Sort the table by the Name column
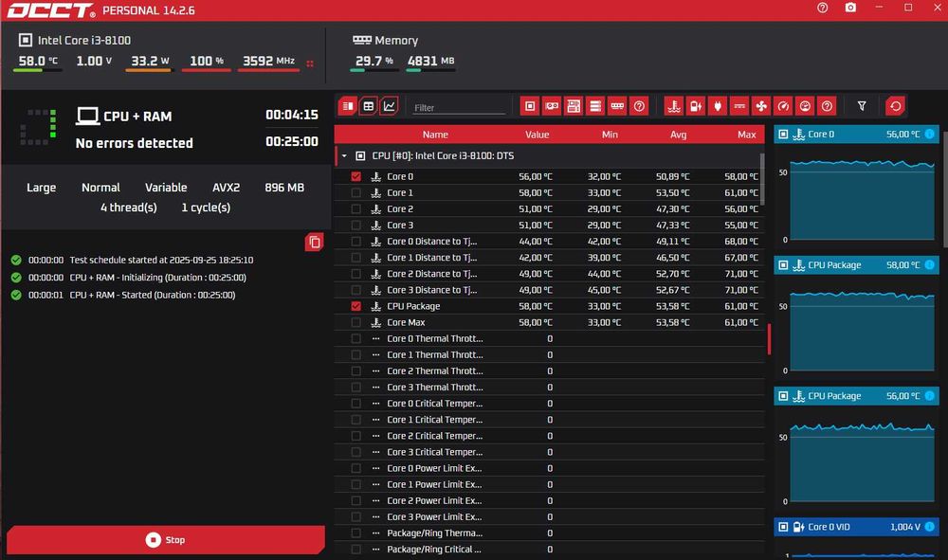Image resolution: width=948 pixels, height=560 pixels. 435,135
